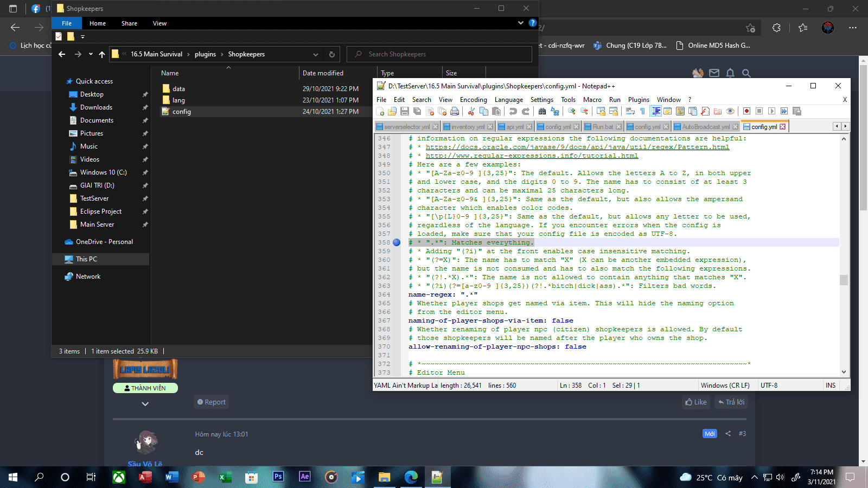Click the Report link under the post

[x=212, y=402]
